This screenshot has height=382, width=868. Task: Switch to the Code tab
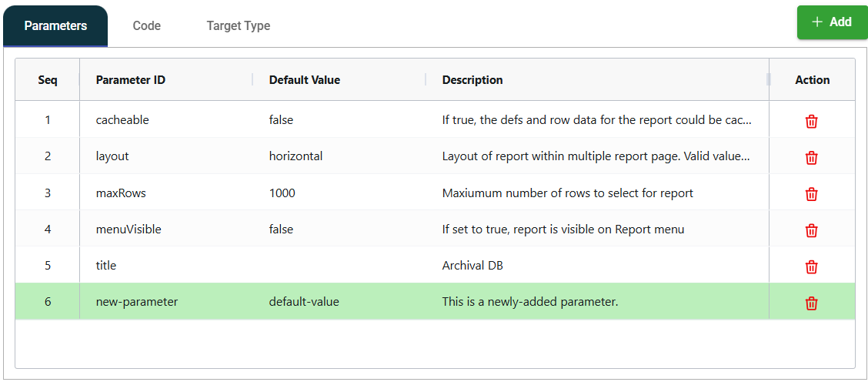coord(146,25)
